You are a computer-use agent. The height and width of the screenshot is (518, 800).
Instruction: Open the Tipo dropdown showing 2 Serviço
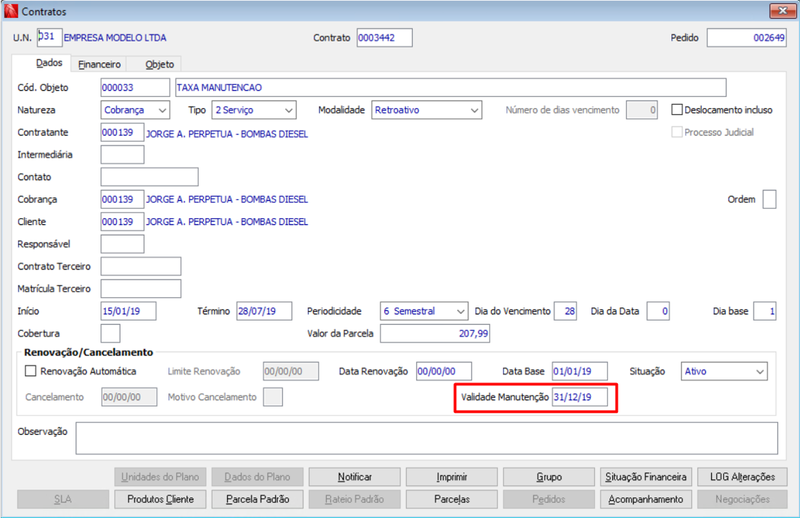tap(254, 110)
